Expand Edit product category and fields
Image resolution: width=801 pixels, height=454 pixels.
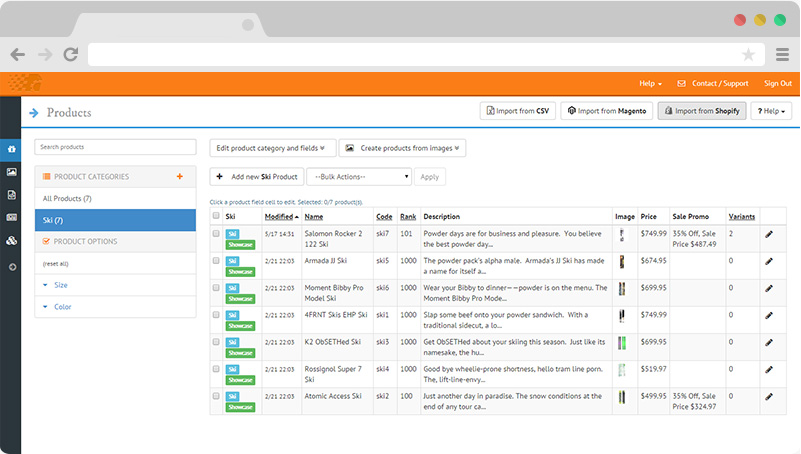(x=273, y=148)
